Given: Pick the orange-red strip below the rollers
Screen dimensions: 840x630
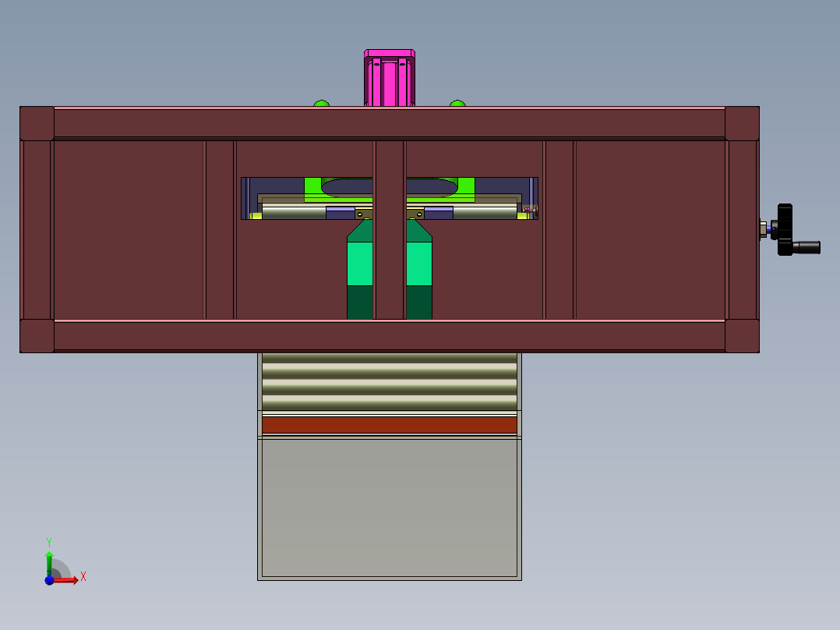Looking at the screenshot, I should pos(389,425).
